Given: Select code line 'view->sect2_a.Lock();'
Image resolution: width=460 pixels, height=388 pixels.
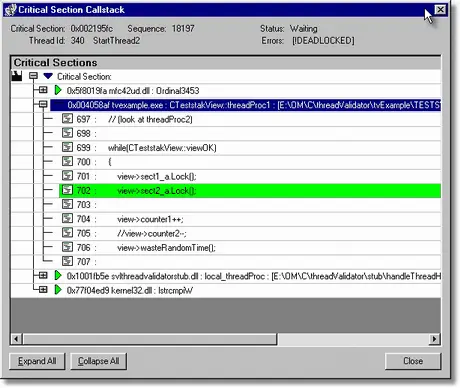Looking at the screenshot, I should 157,190.
